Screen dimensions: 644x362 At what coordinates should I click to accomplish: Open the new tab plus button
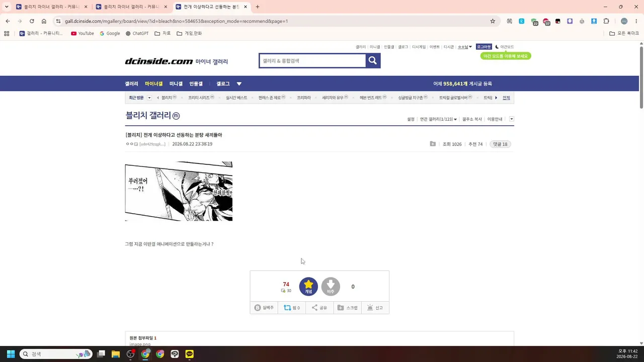point(258,7)
